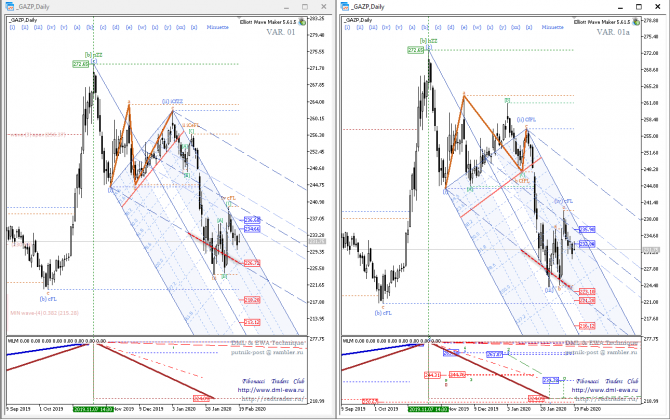Open the redtrader.ru link in VAR. 01a chart
Image resolution: width=670 pixels, height=420 pixels.
pyautogui.click(x=606, y=399)
